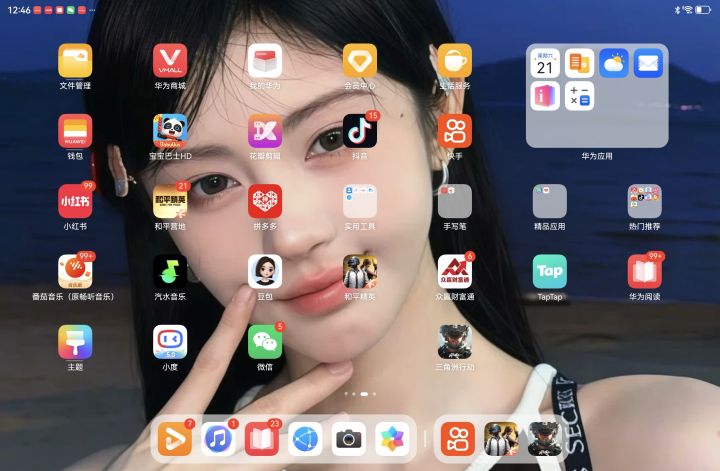720x471 pixels.
Task: Open 微信 WeChat with 5 notifications
Action: pos(265,342)
